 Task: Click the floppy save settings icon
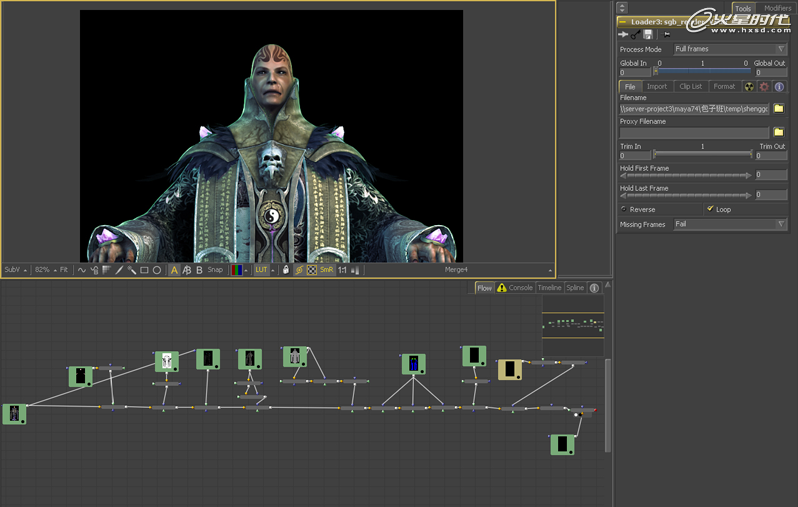[x=648, y=35]
